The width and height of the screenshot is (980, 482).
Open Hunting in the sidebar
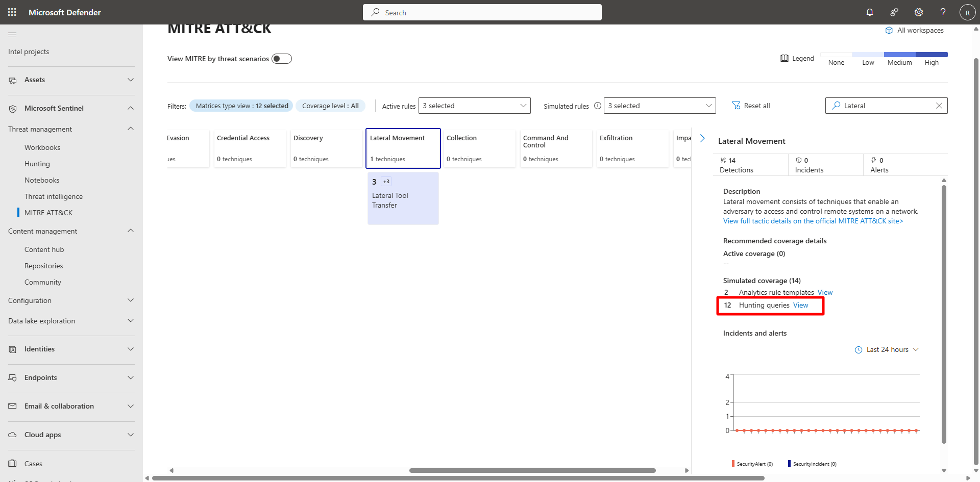37,164
